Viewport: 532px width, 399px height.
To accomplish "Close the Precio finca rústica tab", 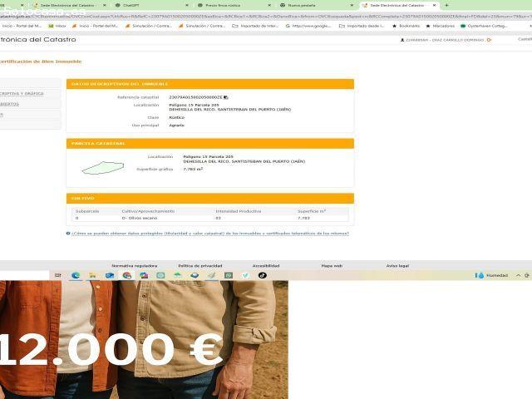I will [x=269, y=6].
